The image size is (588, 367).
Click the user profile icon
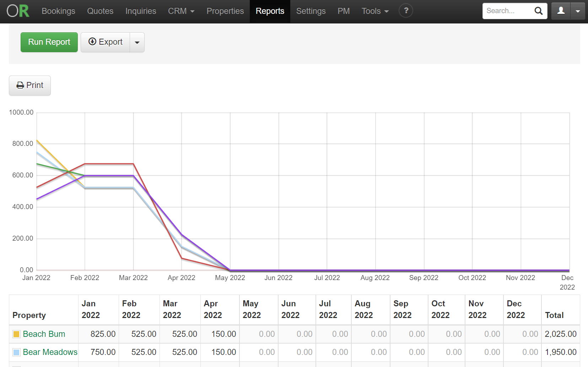coord(561,11)
